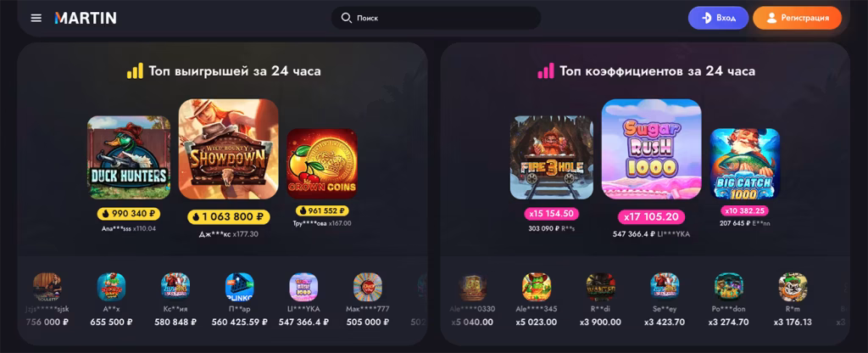
Task: Open the Crown Coins game tile
Action: [x=321, y=164]
